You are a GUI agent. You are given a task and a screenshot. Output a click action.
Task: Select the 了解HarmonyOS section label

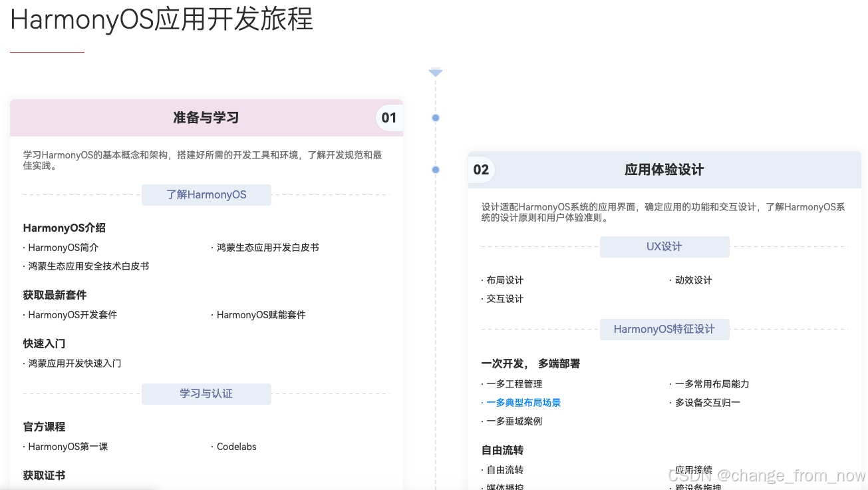206,195
